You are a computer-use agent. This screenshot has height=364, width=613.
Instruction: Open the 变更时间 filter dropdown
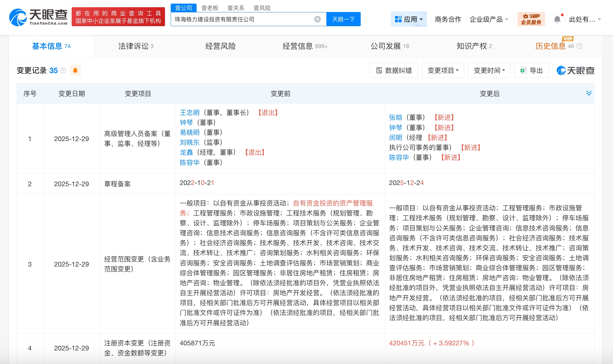489,70
